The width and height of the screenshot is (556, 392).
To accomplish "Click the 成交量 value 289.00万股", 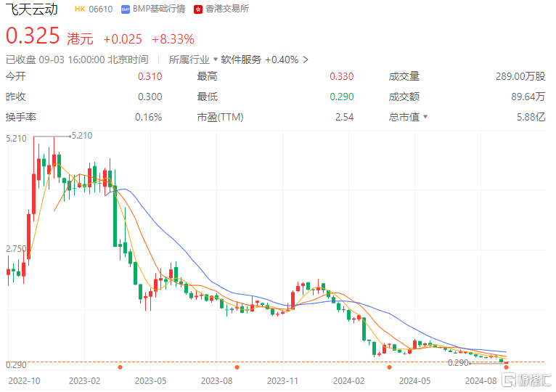I will tap(520, 76).
